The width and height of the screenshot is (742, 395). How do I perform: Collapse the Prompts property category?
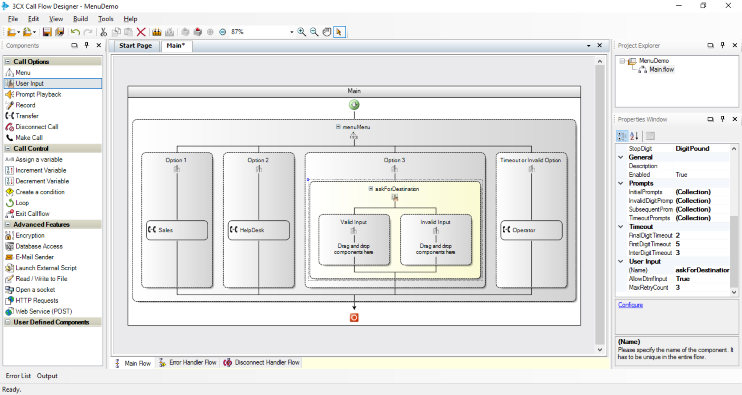[x=621, y=183]
